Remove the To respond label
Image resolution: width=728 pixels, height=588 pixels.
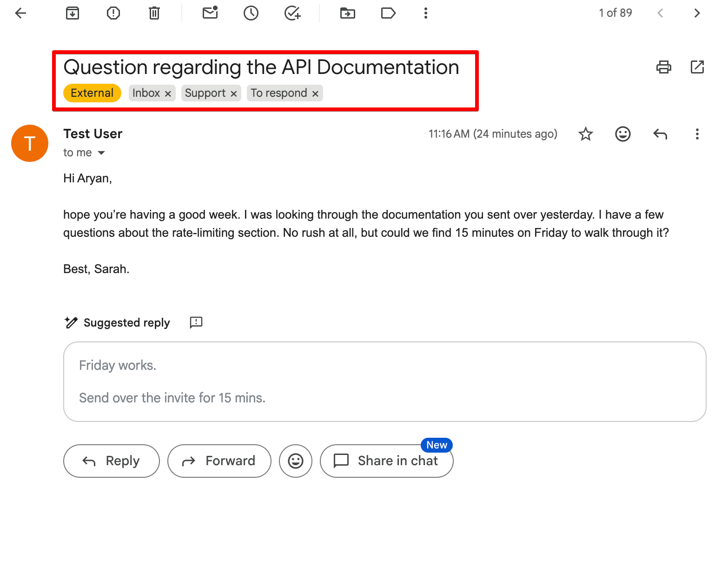coord(315,94)
